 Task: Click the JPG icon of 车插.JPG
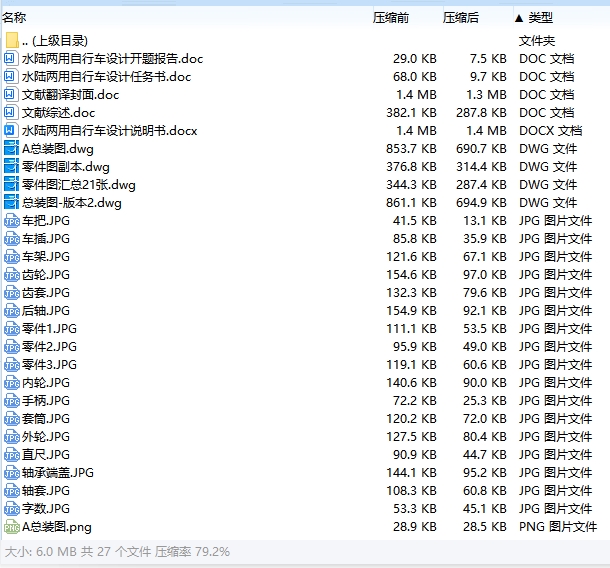coord(12,238)
